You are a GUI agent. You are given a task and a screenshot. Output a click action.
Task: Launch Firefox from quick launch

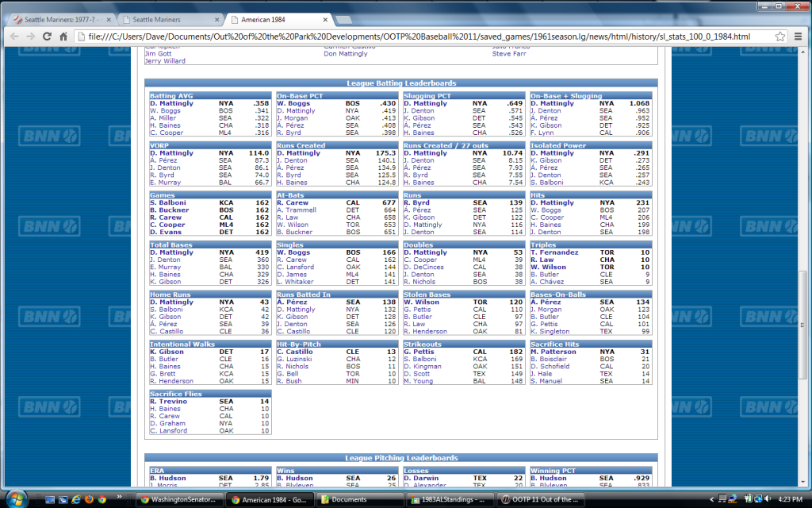pyautogui.click(x=89, y=500)
